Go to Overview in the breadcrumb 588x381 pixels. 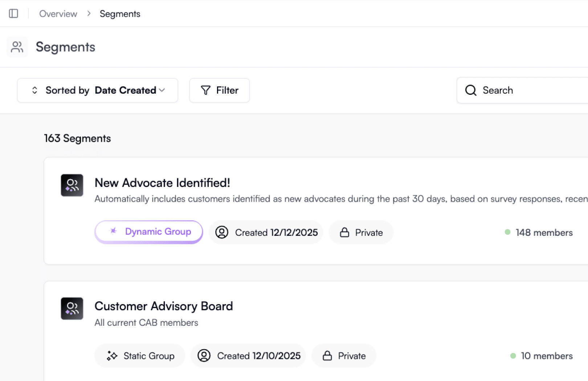pos(58,14)
